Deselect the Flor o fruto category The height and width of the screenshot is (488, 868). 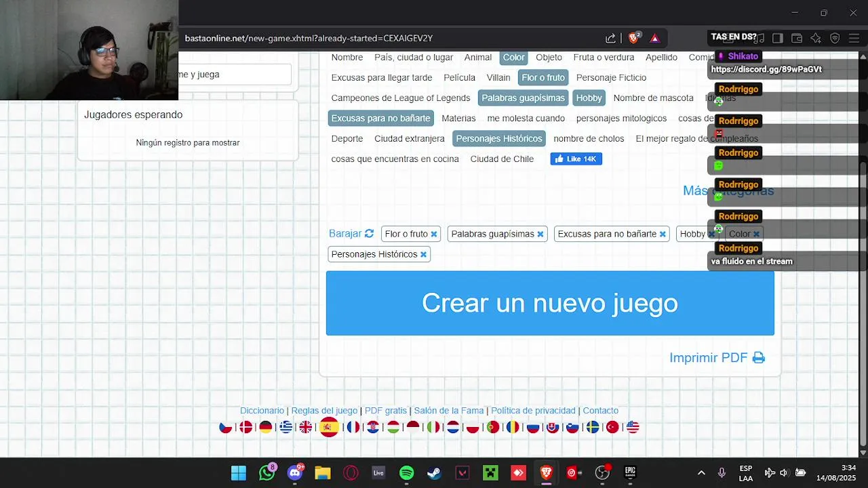pos(543,78)
